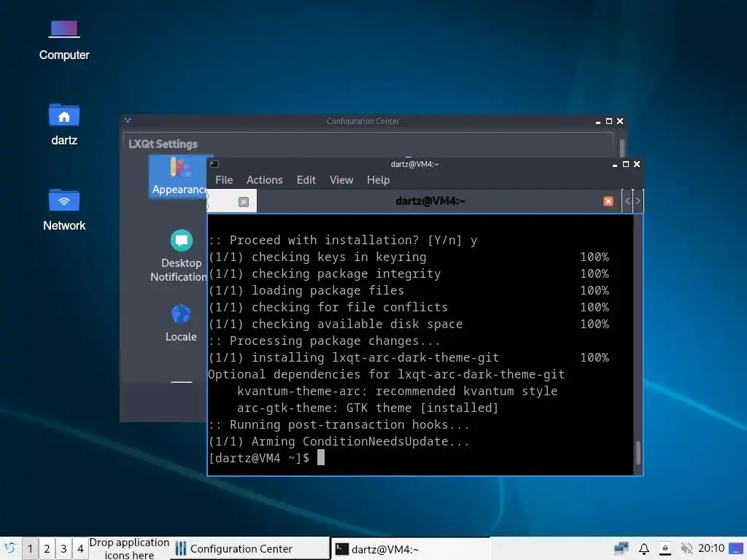
Task: Open the terminal File menu
Action: [223, 180]
